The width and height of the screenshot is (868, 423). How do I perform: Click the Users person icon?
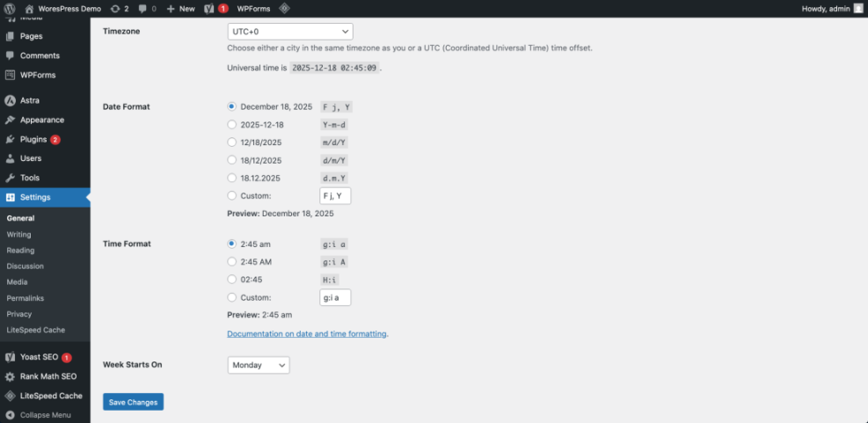click(x=10, y=158)
